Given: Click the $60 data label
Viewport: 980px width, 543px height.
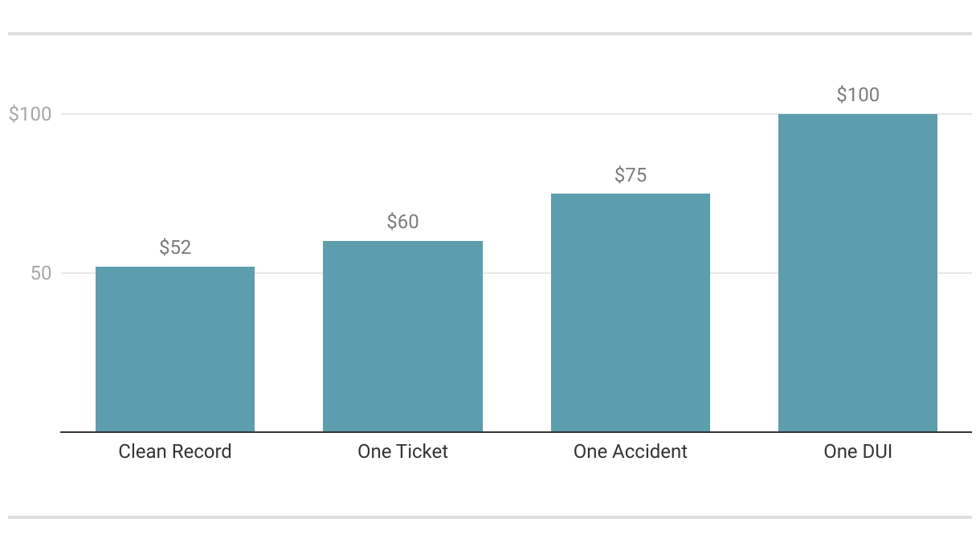Looking at the screenshot, I should [402, 222].
